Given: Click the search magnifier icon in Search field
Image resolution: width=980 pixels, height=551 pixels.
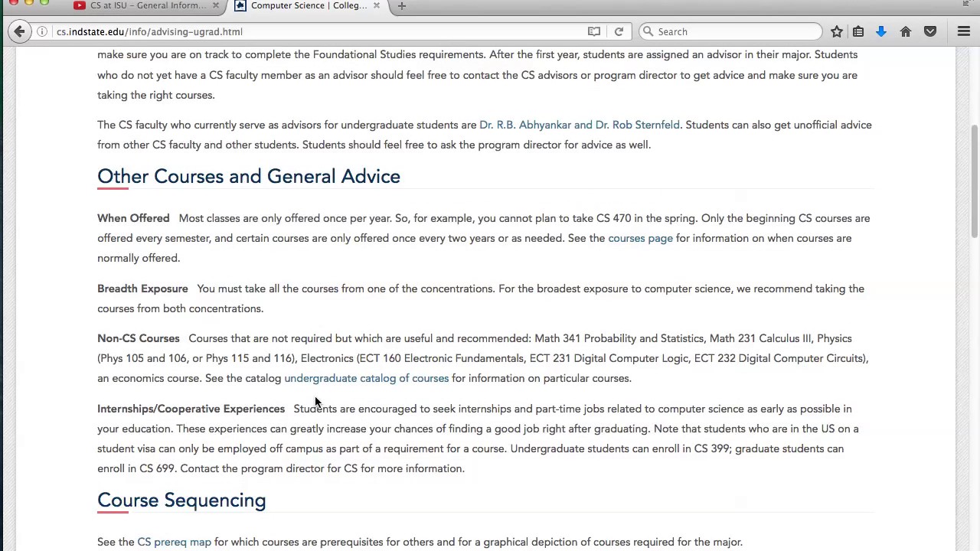Looking at the screenshot, I should (x=648, y=31).
